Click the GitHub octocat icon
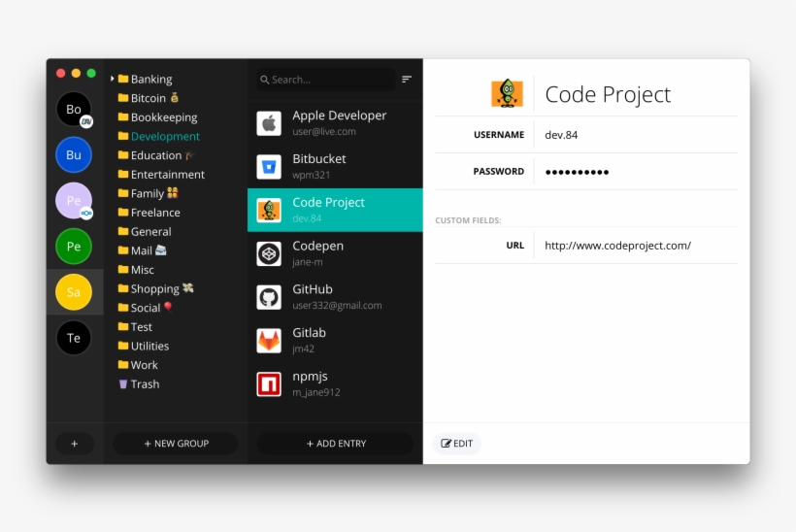This screenshot has width=796, height=532. tap(269, 297)
